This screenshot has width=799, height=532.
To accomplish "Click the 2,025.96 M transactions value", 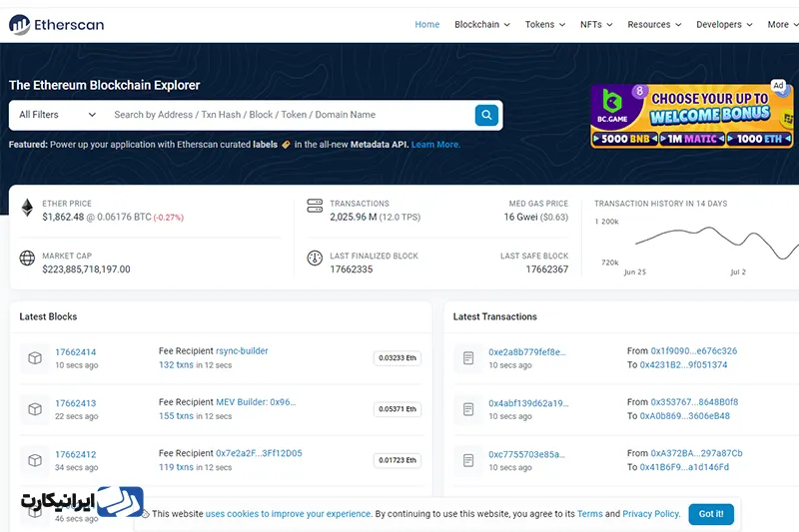I will pyautogui.click(x=354, y=217).
